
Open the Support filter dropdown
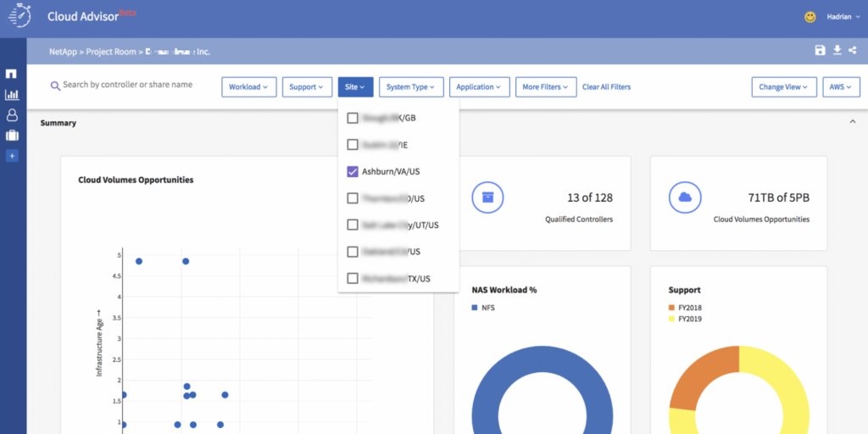[x=307, y=87]
